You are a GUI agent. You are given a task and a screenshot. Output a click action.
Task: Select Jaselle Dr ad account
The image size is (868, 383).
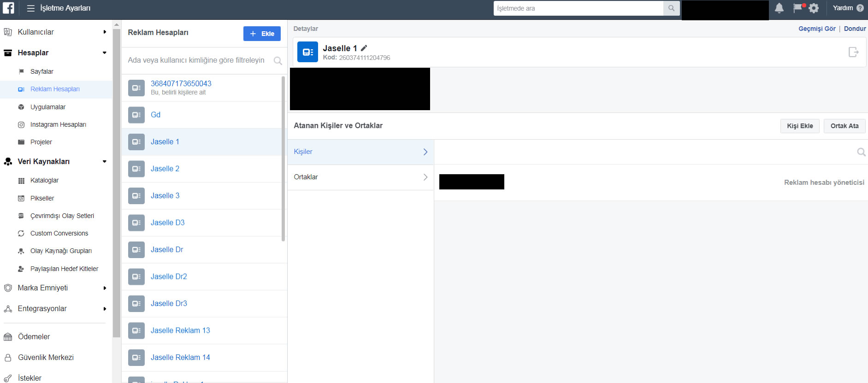(x=204, y=250)
